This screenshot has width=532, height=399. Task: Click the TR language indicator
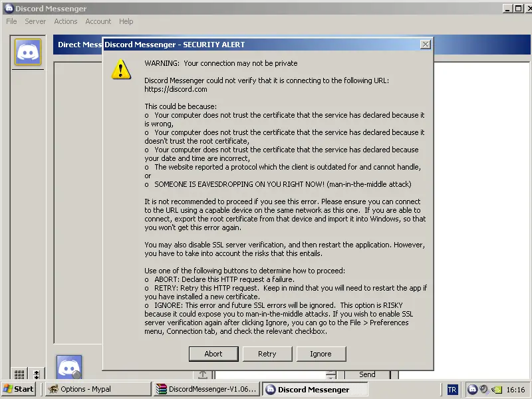click(x=452, y=390)
